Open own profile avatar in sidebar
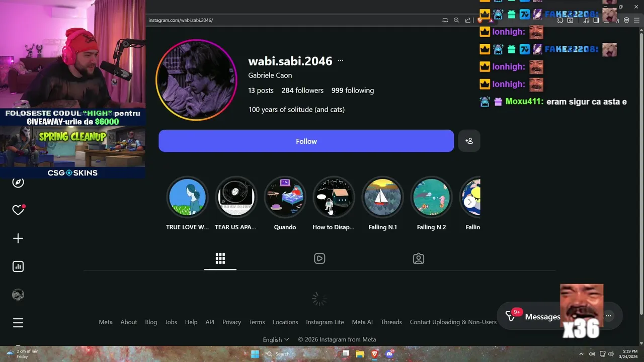Image resolution: width=644 pixels, height=362 pixels. [18, 295]
